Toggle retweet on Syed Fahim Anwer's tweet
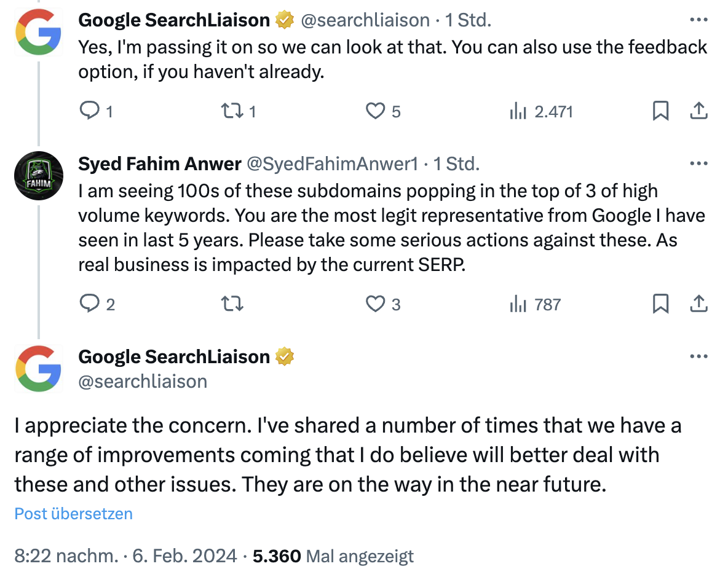This screenshot has height=585, width=728. (232, 304)
